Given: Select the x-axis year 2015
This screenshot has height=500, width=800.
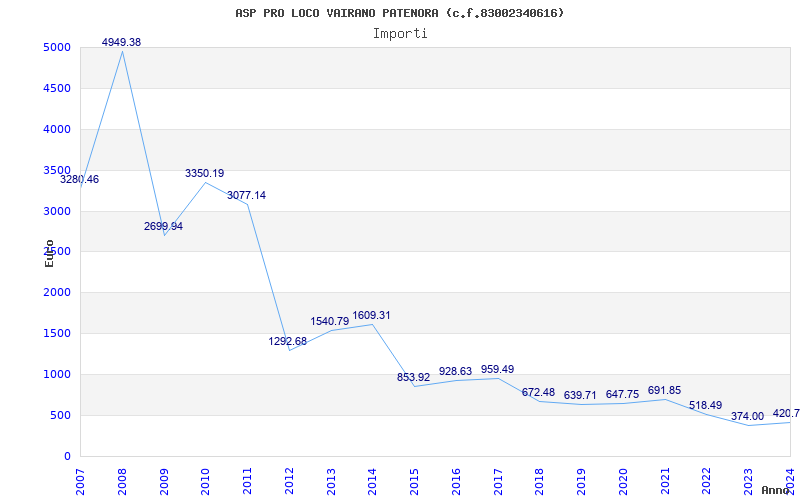Looking at the screenshot, I should click(x=415, y=482).
